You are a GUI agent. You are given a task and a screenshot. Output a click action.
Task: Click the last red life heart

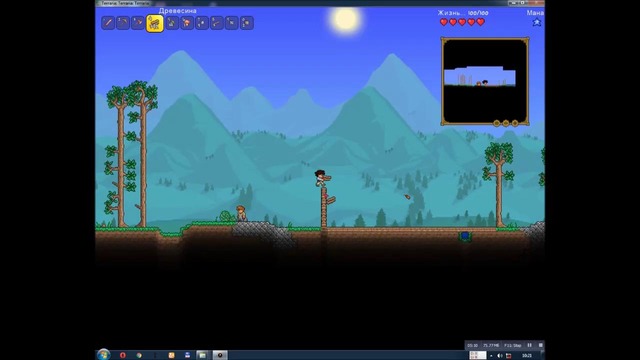(x=481, y=22)
